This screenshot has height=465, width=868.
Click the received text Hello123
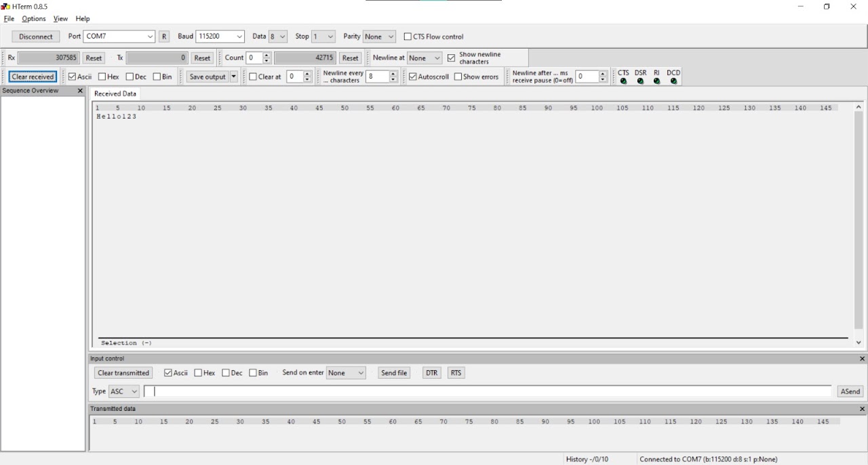[117, 117]
